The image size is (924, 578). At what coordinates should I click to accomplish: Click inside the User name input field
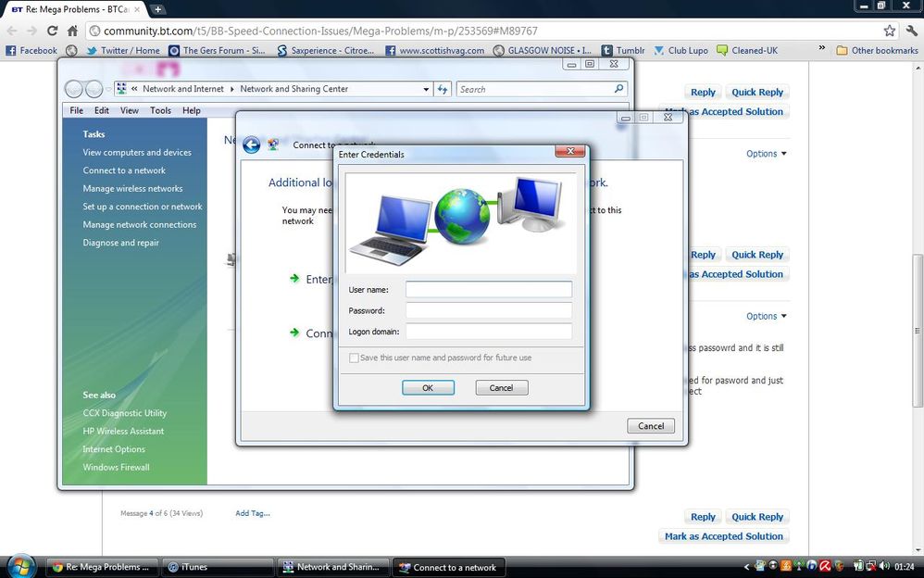[489, 289]
